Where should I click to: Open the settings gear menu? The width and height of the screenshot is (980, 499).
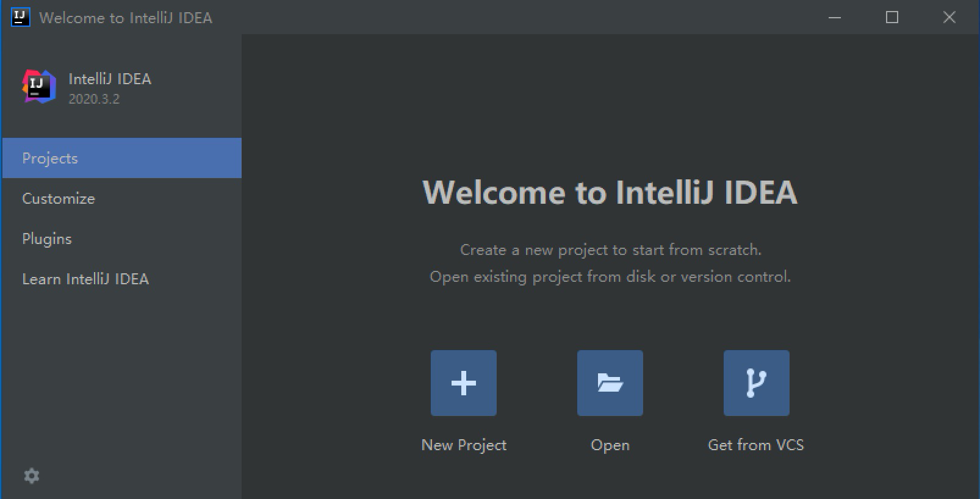point(32,476)
